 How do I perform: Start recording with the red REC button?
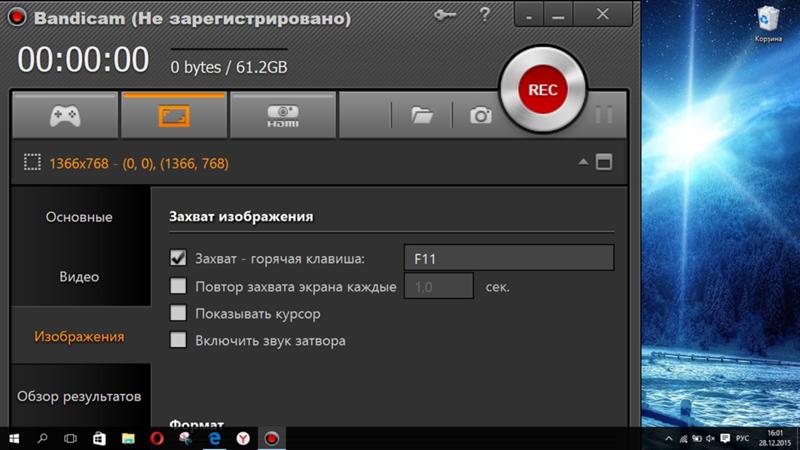[x=543, y=90]
